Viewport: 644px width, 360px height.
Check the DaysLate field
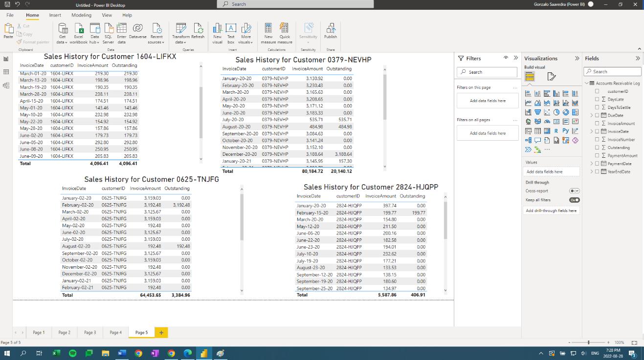point(597,99)
